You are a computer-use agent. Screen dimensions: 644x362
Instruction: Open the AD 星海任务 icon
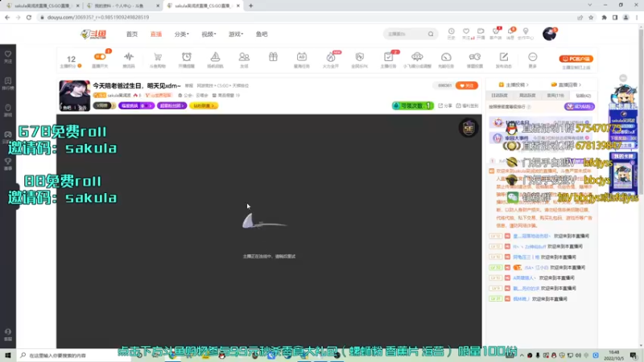pyautogui.click(x=301, y=57)
